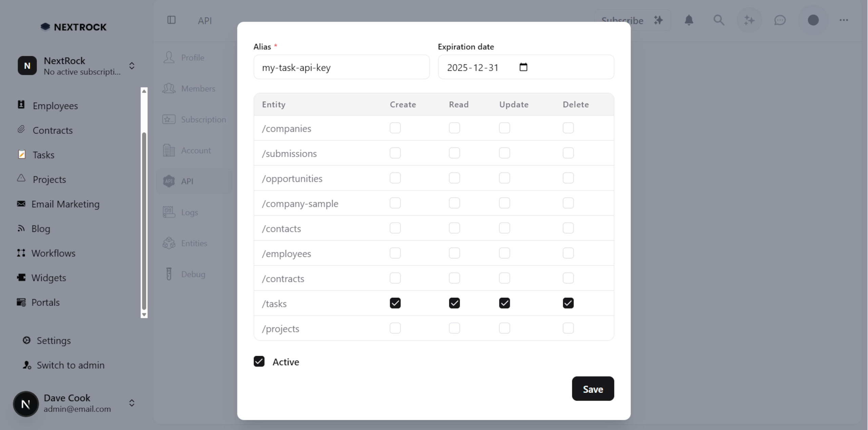
Task: Open search with the magnifier icon
Action: click(719, 20)
